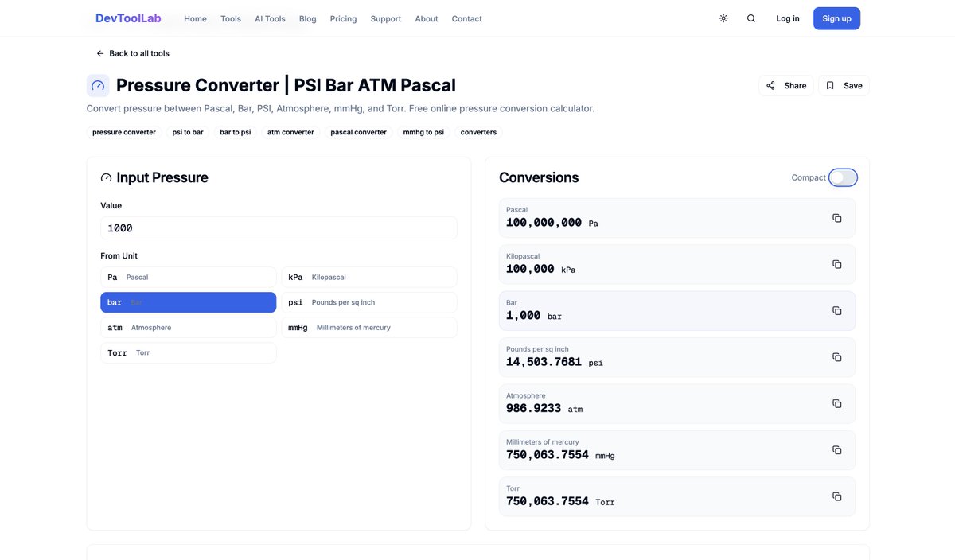Click the 750,063.7554 Torr result text
Screen dimensions: 955x560
(x=560, y=501)
